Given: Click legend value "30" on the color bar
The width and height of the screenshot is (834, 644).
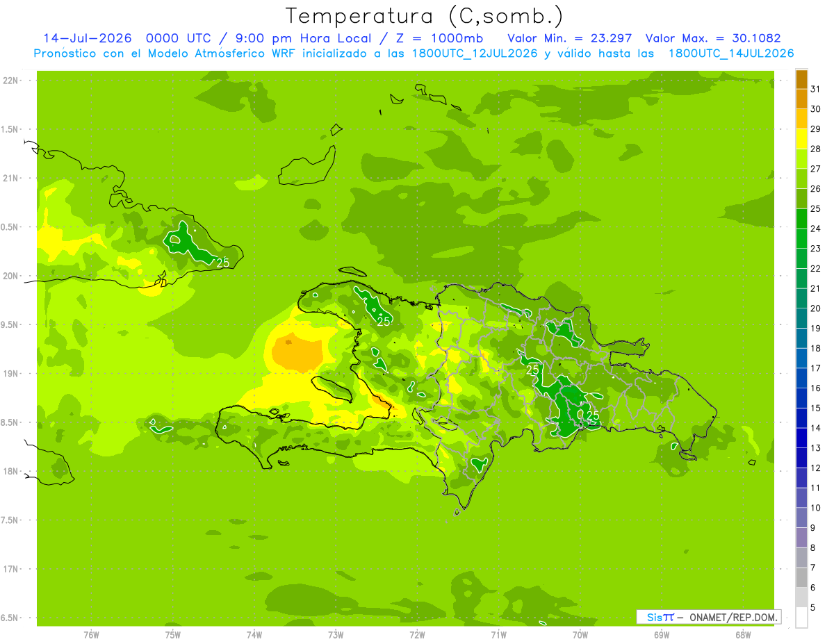Looking at the screenshot, I should [x=815, y=108].
